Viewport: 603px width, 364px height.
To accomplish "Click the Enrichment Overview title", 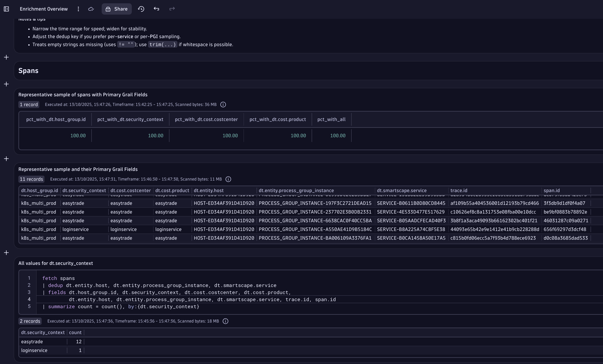I will click(x=44, y=9).
